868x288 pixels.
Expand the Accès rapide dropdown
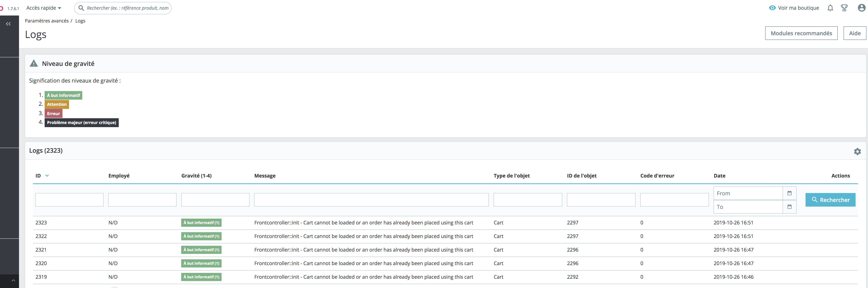click(44, 8)
